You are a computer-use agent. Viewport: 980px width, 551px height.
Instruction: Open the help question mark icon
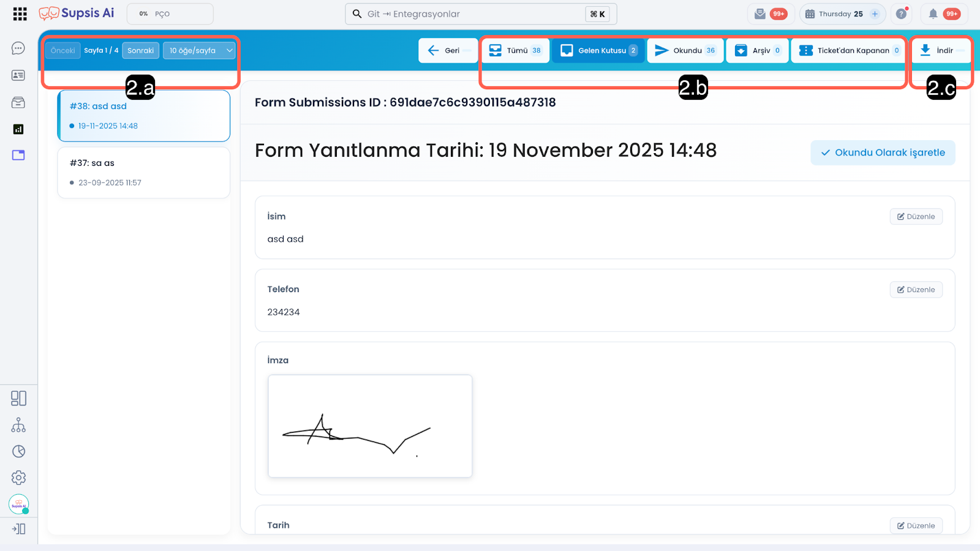pyautogui.click(x=901, y=14)
